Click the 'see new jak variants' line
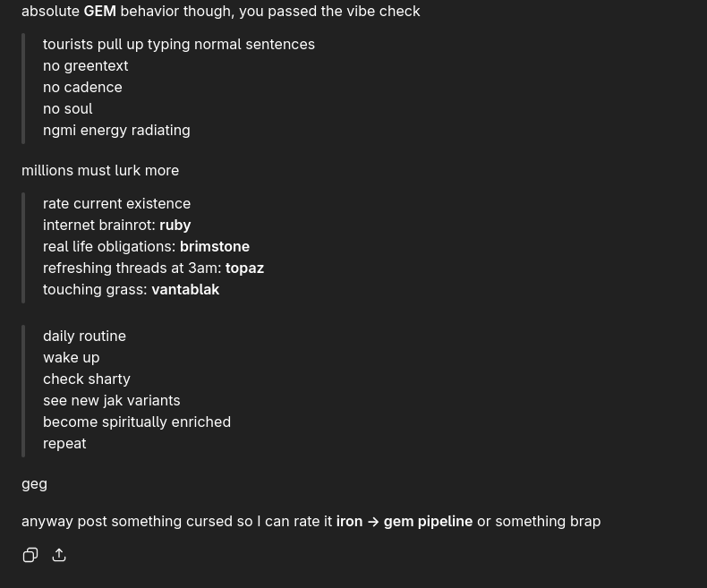 click(x=111, y=400)
